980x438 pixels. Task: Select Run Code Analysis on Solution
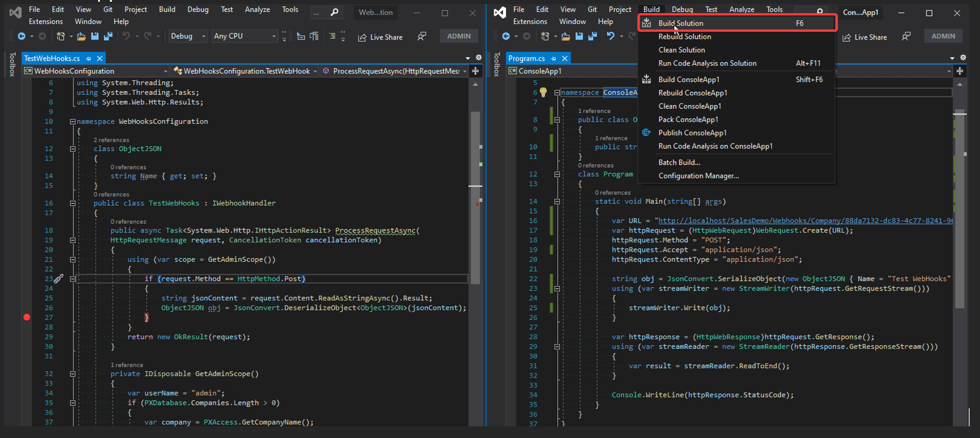point(737,63)
